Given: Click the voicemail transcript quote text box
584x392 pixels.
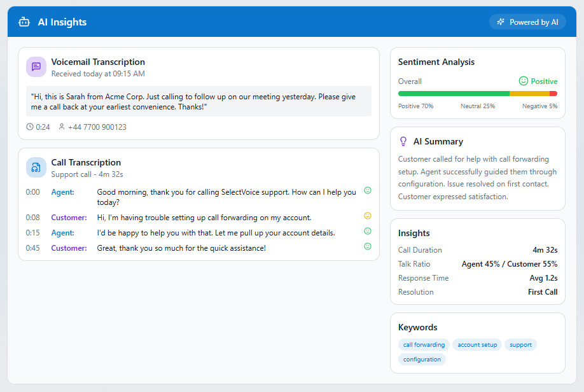Looking at the screenshot, I should (x=198, y=101).
